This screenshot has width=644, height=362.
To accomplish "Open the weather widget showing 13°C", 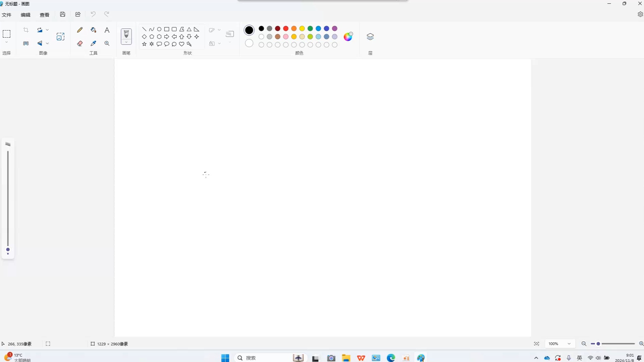I will pyautogui.click(x=17, y=357).
